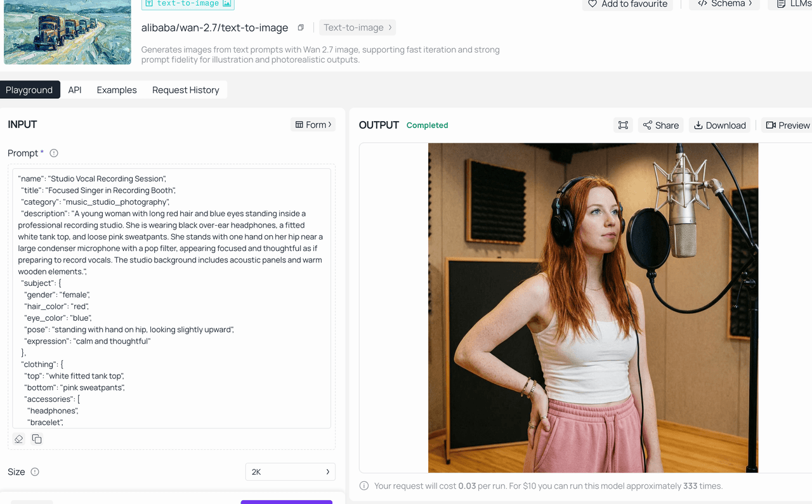
Task: Add model to favourite
Action: click(627, 4)
